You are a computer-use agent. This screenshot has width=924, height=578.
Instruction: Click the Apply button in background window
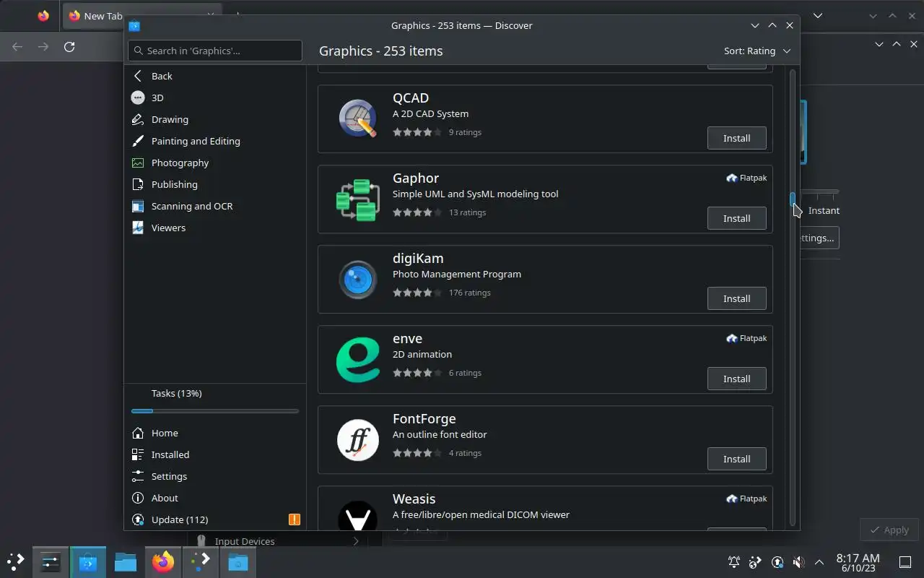click(x=889, y=530)
